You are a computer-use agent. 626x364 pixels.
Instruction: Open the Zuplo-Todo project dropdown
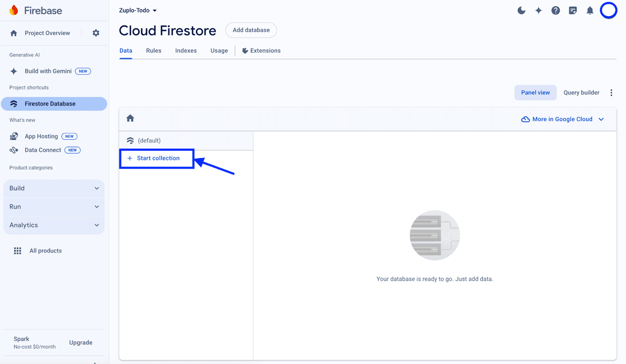pos(138,10)
